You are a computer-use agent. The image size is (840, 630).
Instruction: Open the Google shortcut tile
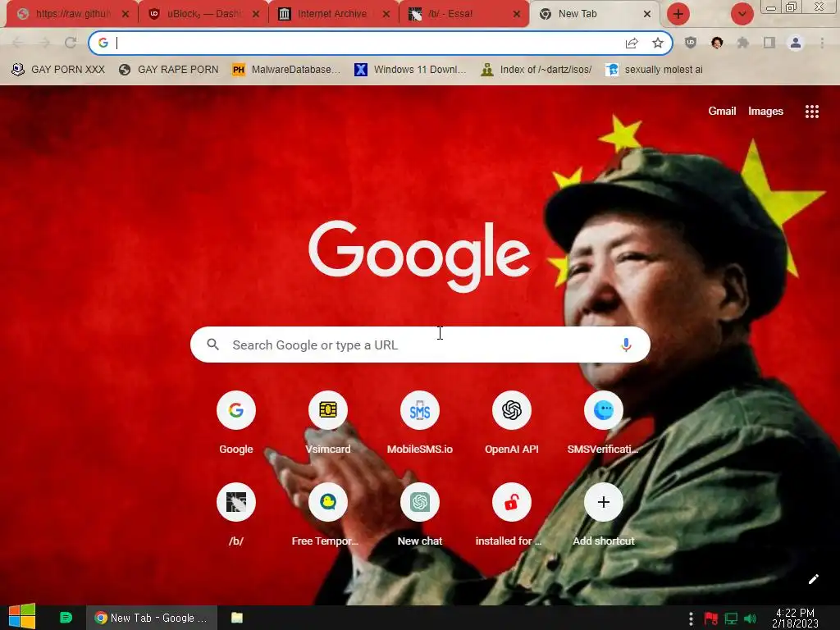tap(235, 410)
